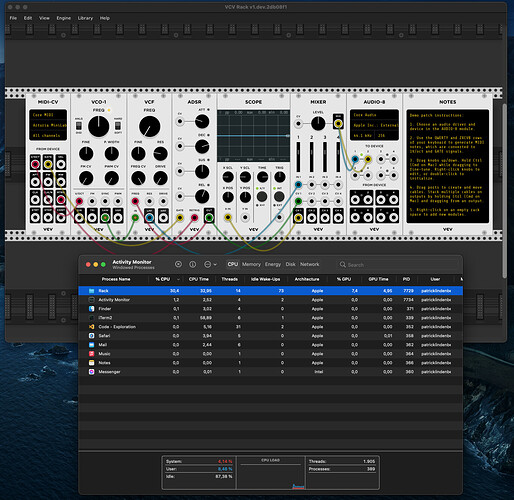
Task: Sort by the Process Name column header
Action: 116,279
